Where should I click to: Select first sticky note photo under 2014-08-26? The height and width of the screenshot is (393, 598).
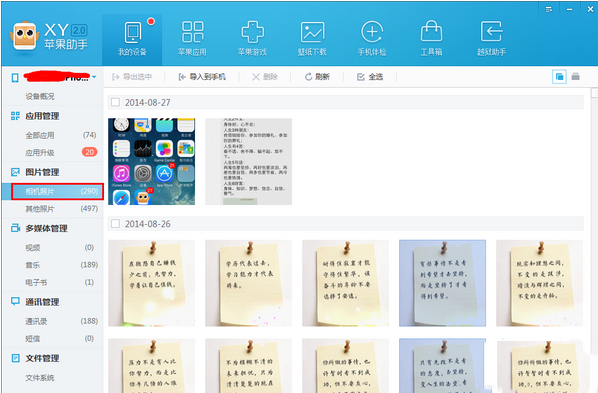tap(151, 283)
